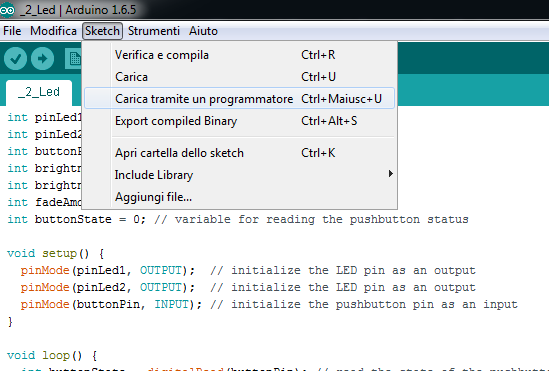Click in the buttonState declaration line
The height and width of the screenshot is (371, 549).
[238, 219]
